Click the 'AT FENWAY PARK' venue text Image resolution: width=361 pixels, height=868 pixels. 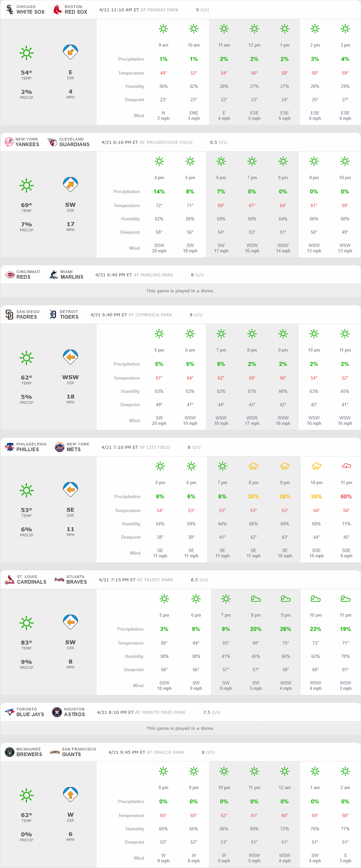pos(160,10)
